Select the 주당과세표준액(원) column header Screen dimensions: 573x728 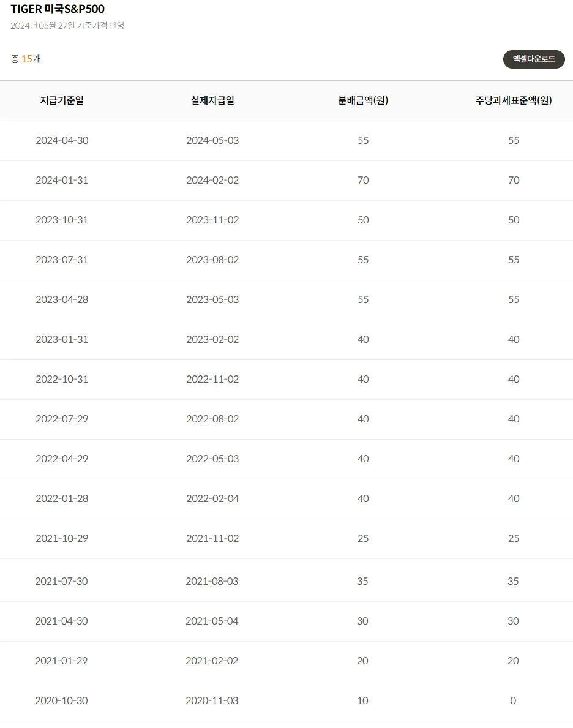tap(514, 100)
